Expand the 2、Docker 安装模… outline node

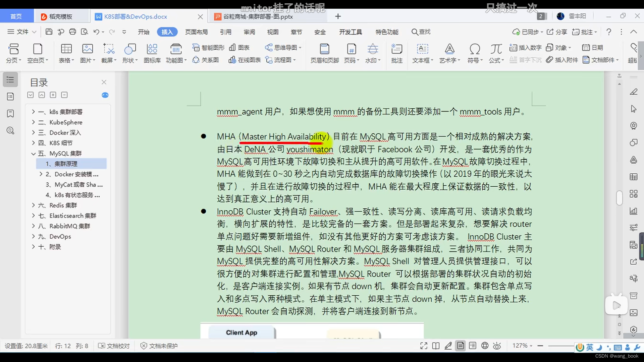click(41, 174)
